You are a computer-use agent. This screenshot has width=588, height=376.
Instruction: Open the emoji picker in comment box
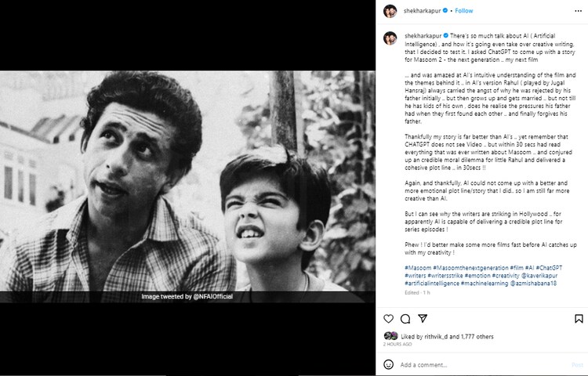tap(389, 365)
